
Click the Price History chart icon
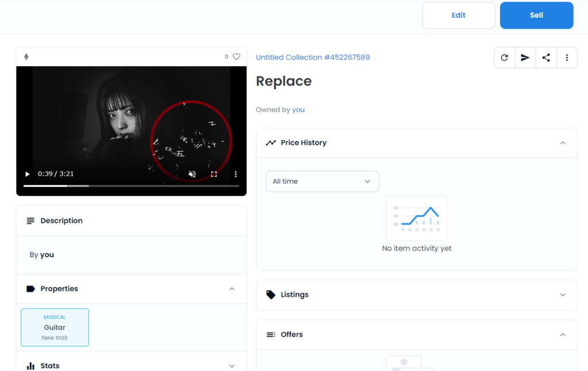pos(271,142)
